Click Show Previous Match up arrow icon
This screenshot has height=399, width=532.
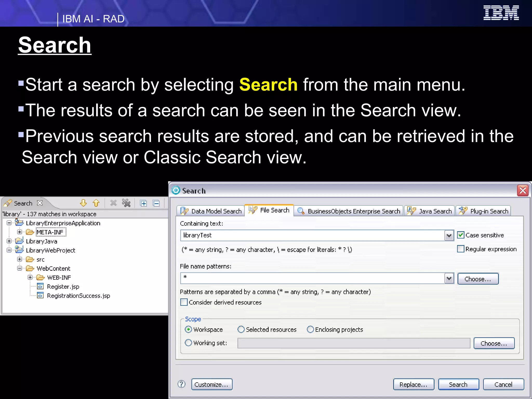point(96,203)
